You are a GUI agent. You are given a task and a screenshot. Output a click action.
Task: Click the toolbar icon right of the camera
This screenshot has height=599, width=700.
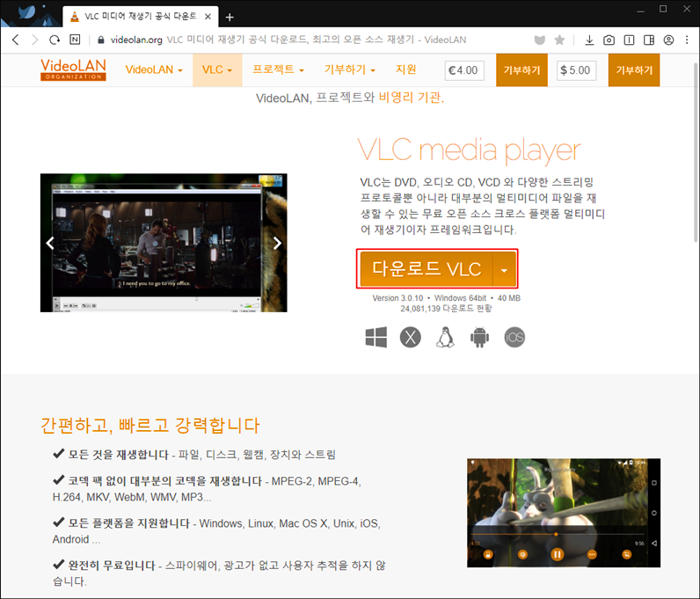click(629, 40)
